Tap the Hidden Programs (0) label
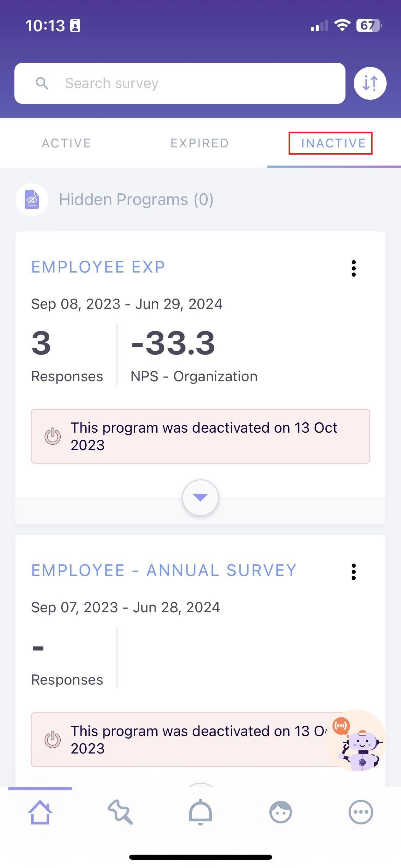This screenshot has width=401, height=868. click(x=136, y=200)
